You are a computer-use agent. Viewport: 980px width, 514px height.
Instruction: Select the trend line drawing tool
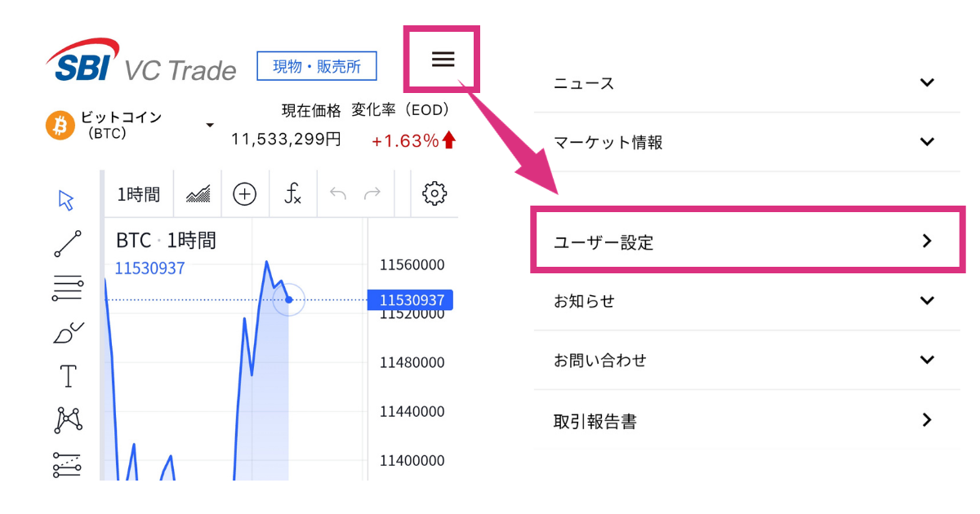[68, 244]
